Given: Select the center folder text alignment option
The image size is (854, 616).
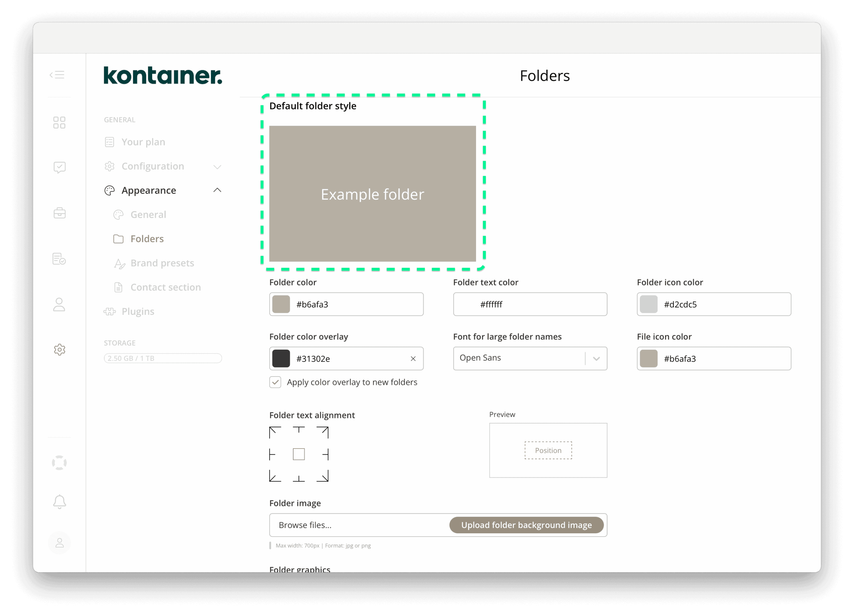Looking at the screenshot, I should tap(299, 454).
